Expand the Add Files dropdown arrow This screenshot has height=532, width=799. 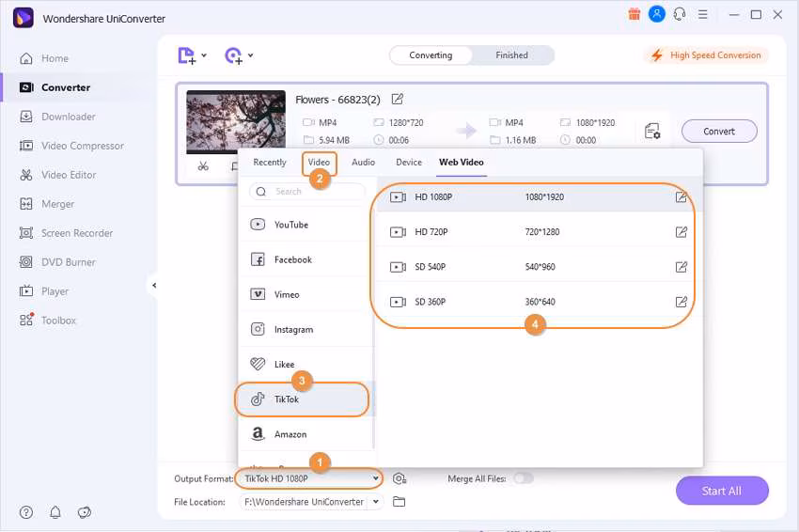(204, 55)
